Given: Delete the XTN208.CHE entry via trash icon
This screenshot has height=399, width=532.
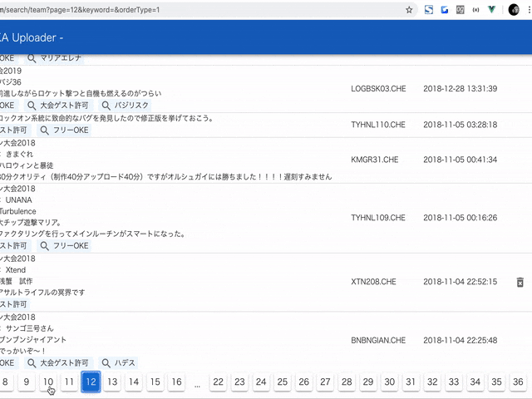Looking at the screenshot, I should tap(520, 282).
